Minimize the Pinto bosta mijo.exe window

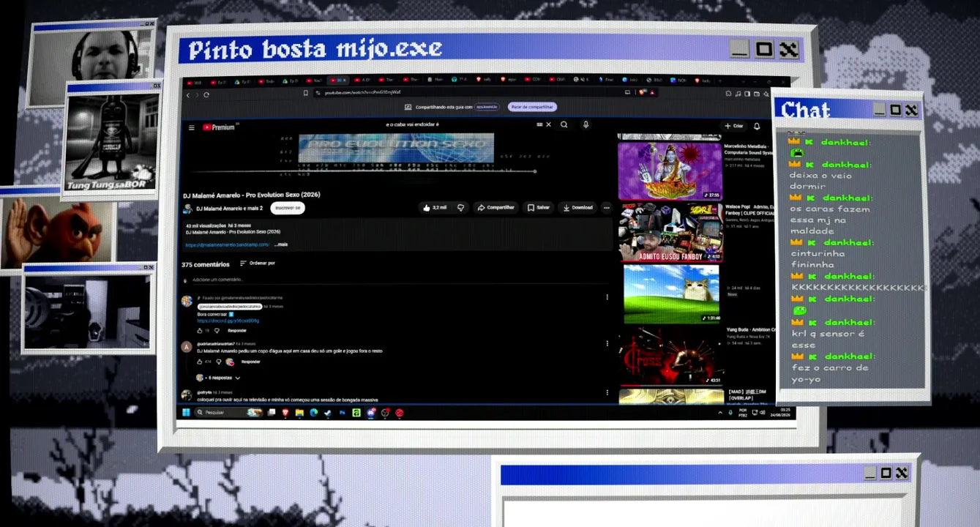[x=740, y=50]
